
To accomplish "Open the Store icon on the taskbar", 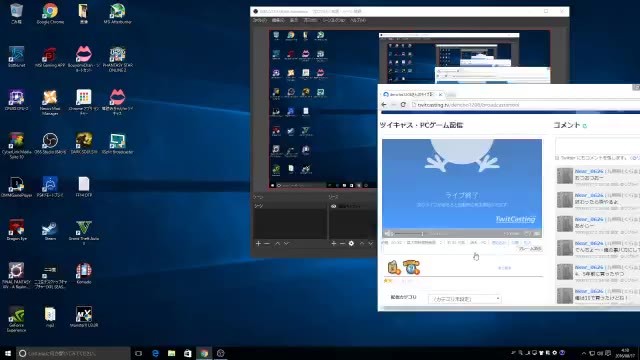I will pyautogui.click(x=188, y=353).
